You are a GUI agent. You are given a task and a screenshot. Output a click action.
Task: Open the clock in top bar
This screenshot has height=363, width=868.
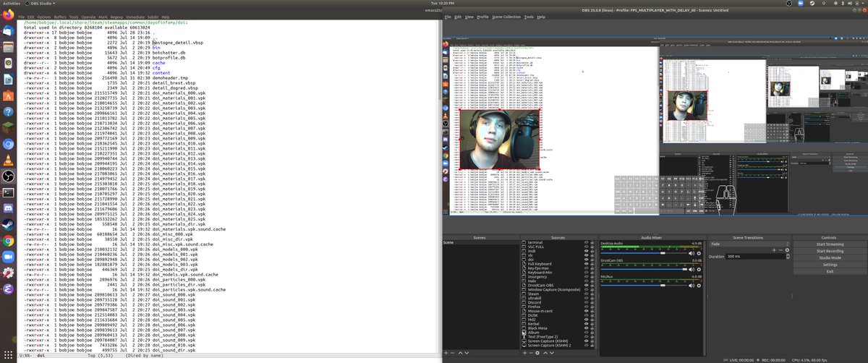441,4
